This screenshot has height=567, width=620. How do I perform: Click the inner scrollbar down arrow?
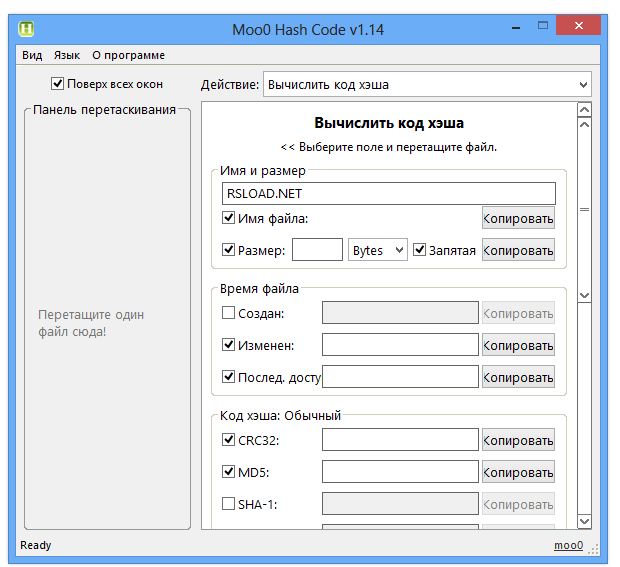coord(584,295)
